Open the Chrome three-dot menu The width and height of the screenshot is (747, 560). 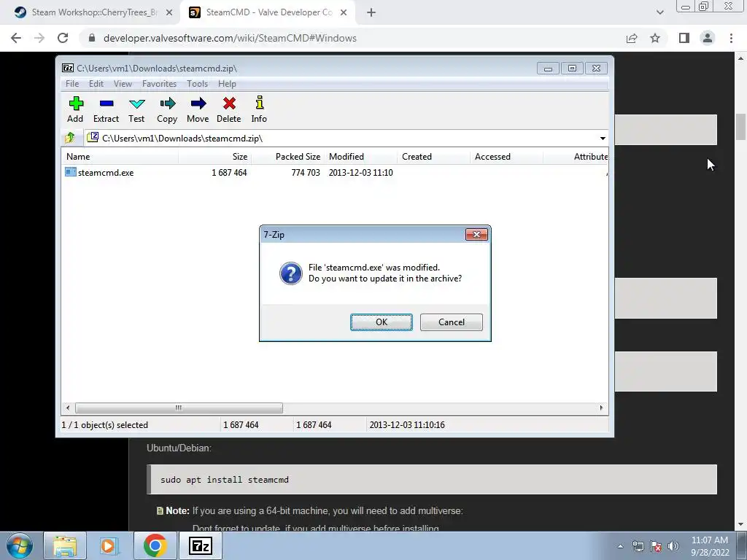coord(731,38)
